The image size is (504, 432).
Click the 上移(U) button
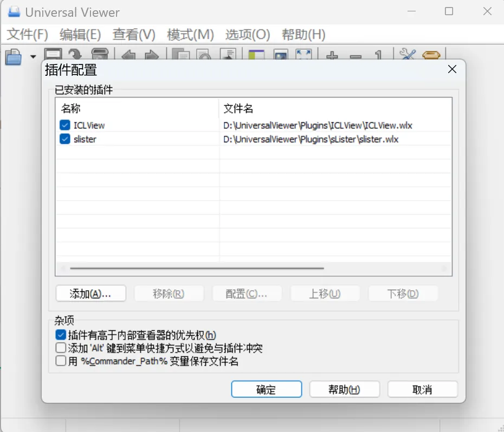pyautogui.click(x=325, y=293)
